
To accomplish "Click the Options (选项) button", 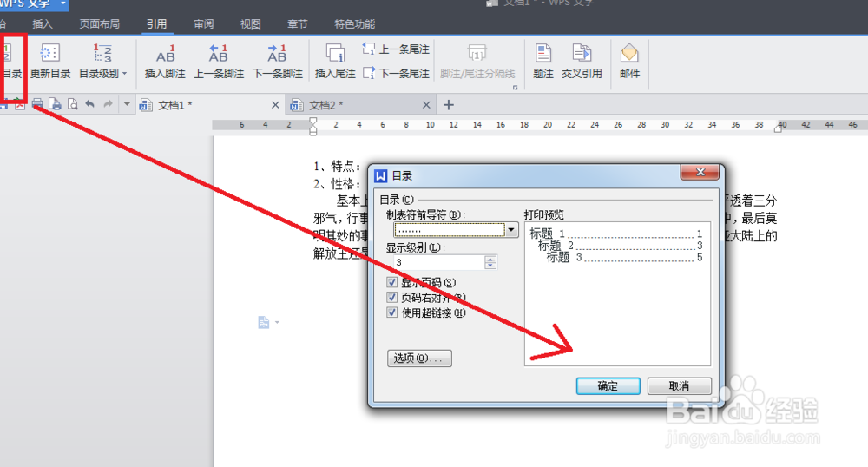I will pos(419,358).
